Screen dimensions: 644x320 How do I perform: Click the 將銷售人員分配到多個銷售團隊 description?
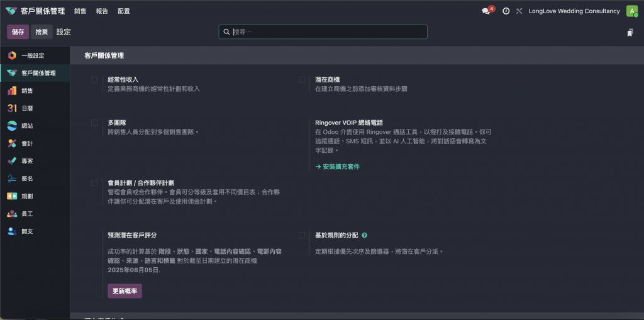click(x=153, y=132)
